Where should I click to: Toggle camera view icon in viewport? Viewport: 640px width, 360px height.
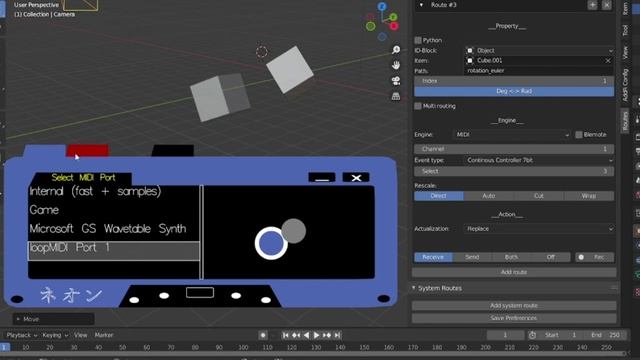(396, 81)
